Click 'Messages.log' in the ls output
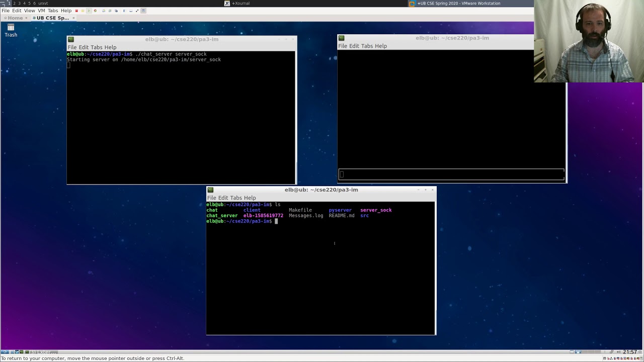Image resolution: width=644 pixels, height=362 pixels. click(x=306, y=216)
